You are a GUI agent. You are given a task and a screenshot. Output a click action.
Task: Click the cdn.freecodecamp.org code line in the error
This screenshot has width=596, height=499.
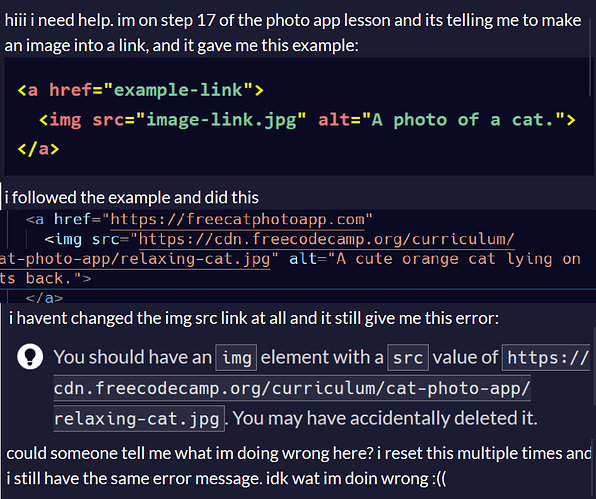click(292, 388)
